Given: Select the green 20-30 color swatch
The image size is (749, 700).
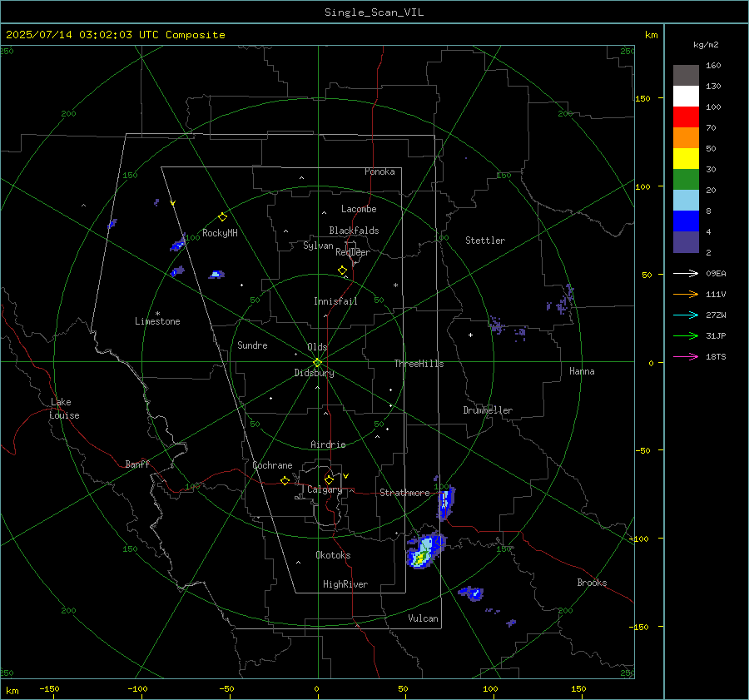Looking at the screenshot, I should pos(686,180).
